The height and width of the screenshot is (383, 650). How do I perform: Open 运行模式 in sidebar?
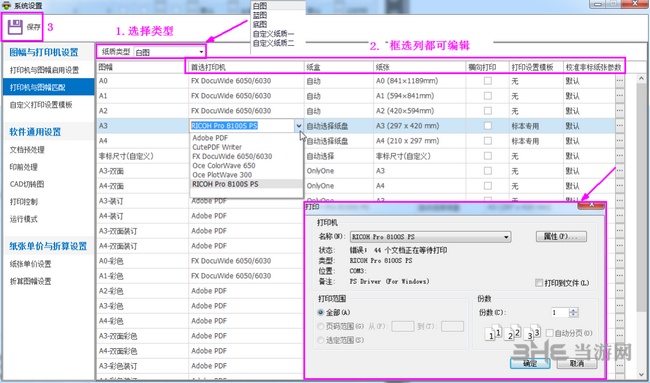(24, 219)
